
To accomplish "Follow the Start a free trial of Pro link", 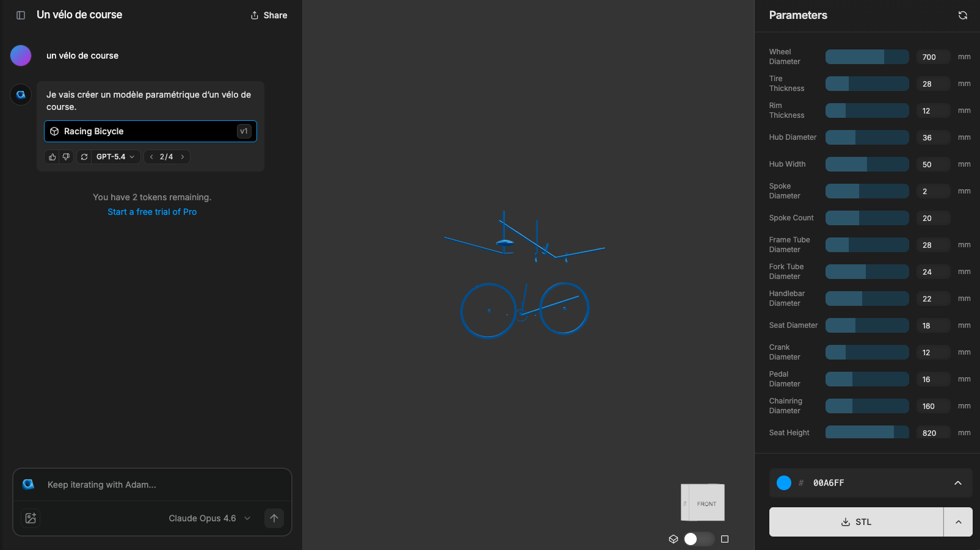I will [x=152, y=212].
